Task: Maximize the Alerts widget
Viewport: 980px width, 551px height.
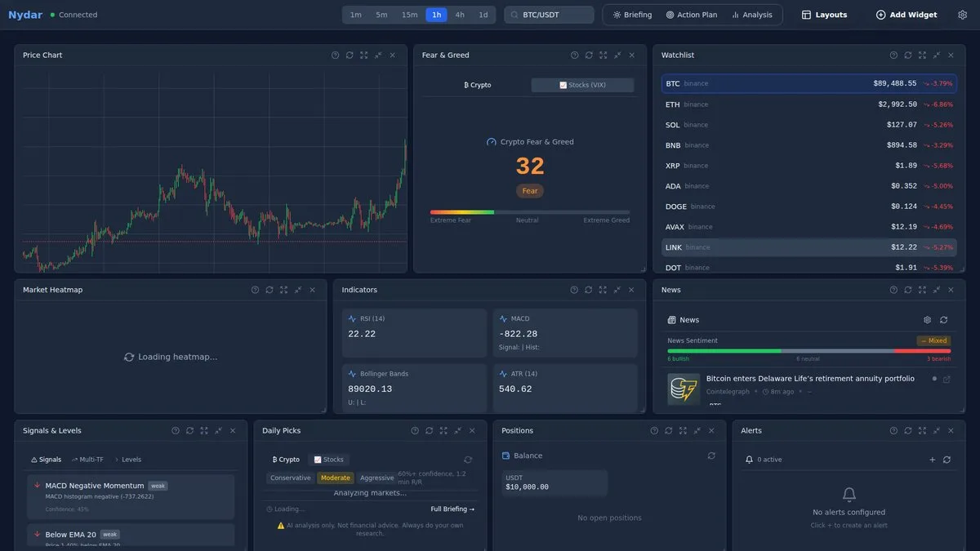Action: pyautogui.click(x=922, y=431)
